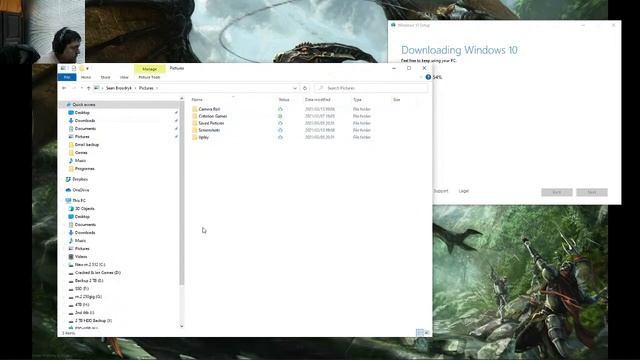This screenshot has width=640, height=360.
Task: Open the View ribbon tab
Action: (124, 77)
